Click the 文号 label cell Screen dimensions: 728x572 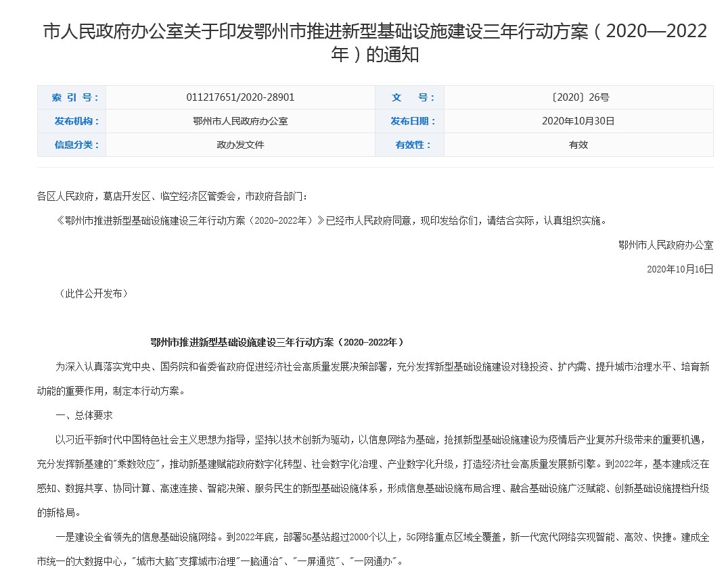410,97
